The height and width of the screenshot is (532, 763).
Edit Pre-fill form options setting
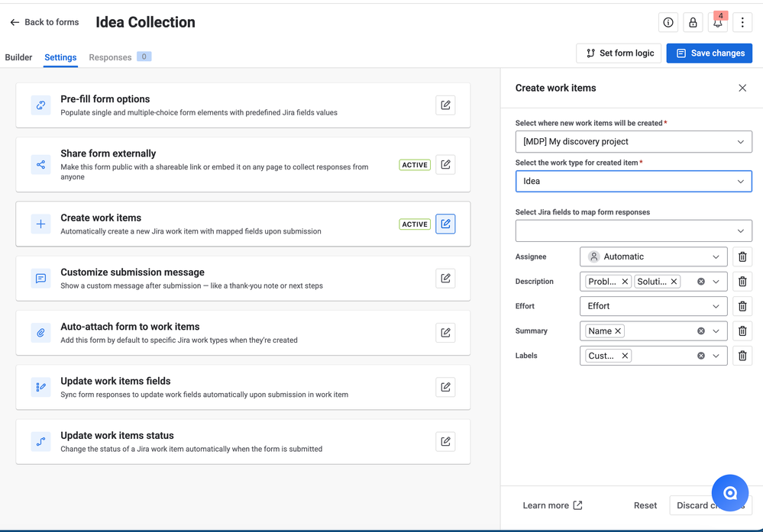[x=445, y=105]
